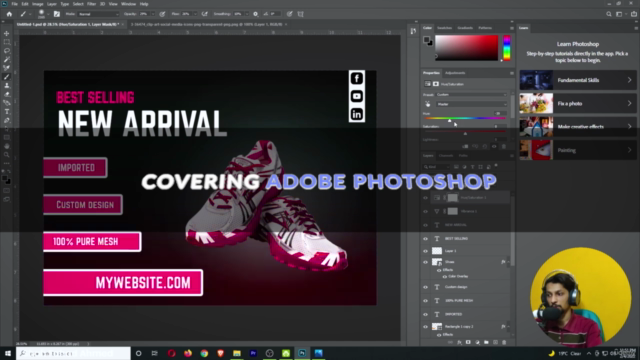
Task: Select the Horizontal Type tool
Action: tap(7, 111)
